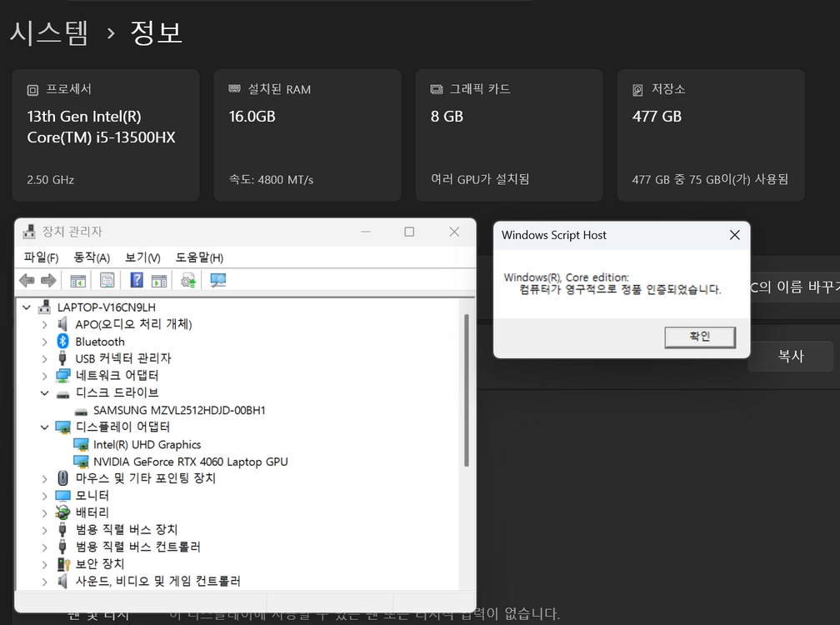This screenshot has width=840, height=625.
Task: Click the 배터리 category icon
Action: pyautogui.click(x=62, y=512)
